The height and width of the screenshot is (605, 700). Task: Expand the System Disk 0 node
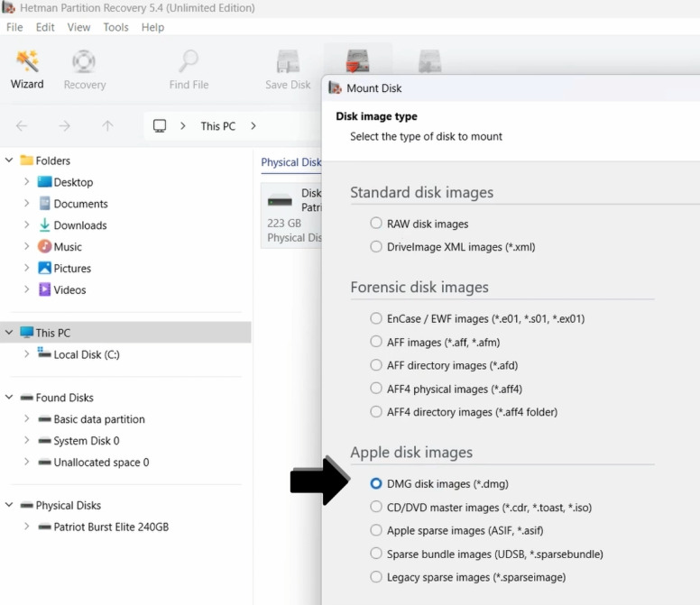[x=26, y=440]
